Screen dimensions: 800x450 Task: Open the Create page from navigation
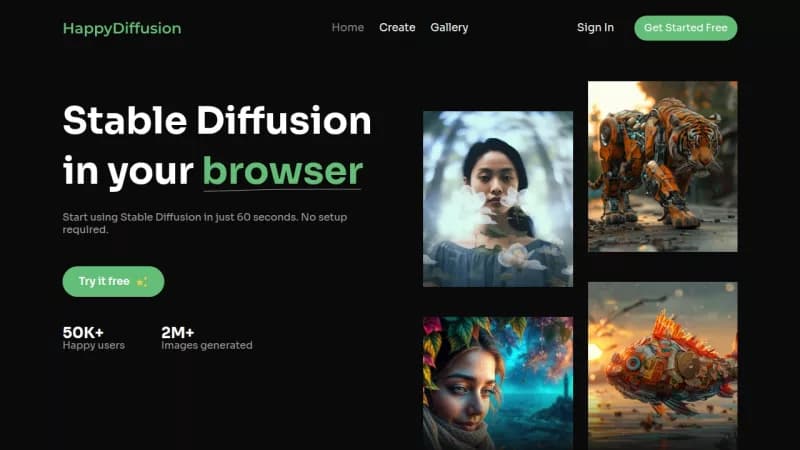click(397, 28)
